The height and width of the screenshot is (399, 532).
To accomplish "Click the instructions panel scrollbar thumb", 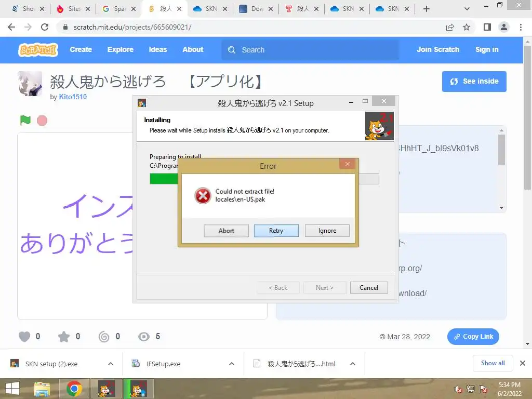I will click(x=501, y=150).
